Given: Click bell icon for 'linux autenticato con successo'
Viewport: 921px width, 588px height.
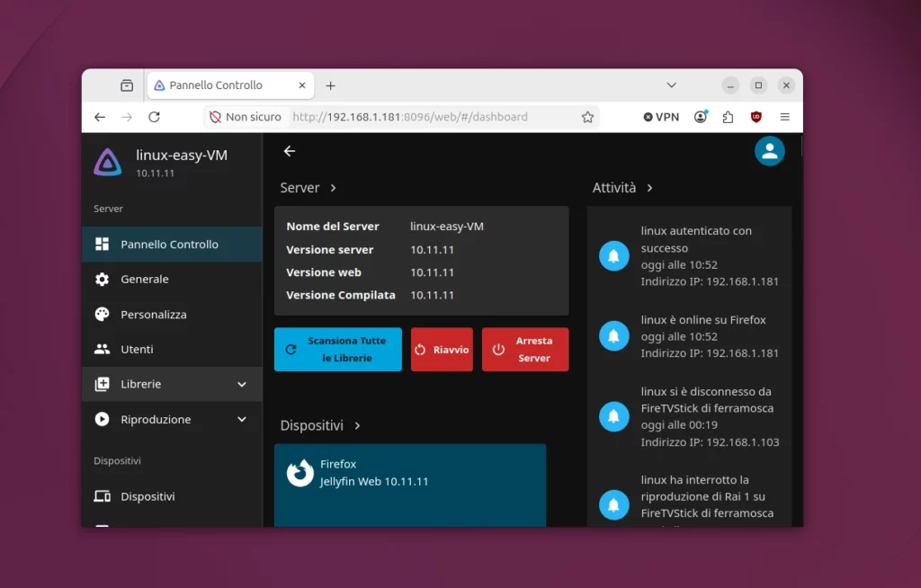Looking at the screenshot, I should pyautogui.click(x=613, y=256).
